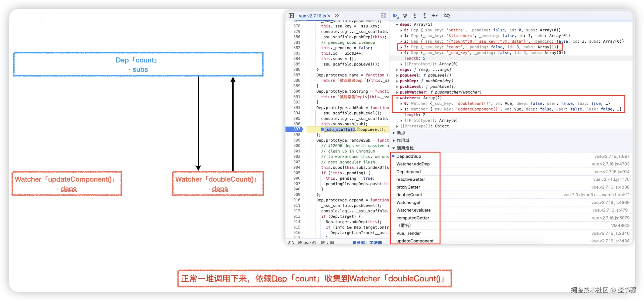644x301 pixels.
Task: Collapse the debugger sidebar panel
Action: click(383, 16)
